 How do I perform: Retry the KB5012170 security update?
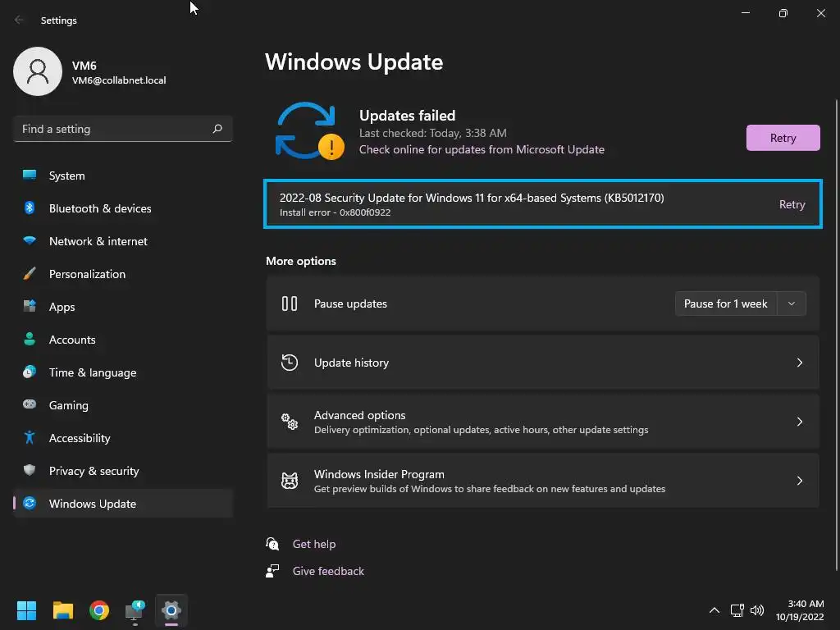792,204
